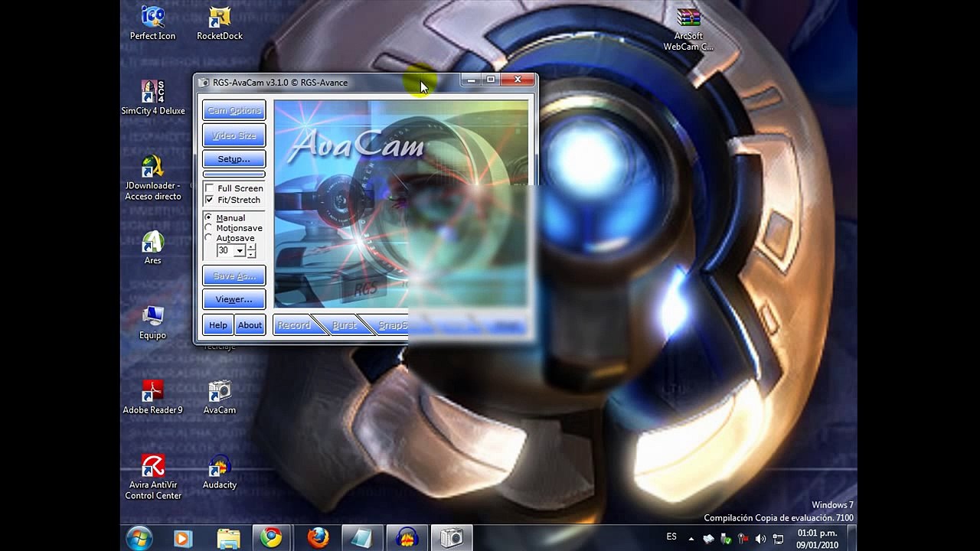
Task: Open the Viewer... window
Action: (x=234, y=299)
